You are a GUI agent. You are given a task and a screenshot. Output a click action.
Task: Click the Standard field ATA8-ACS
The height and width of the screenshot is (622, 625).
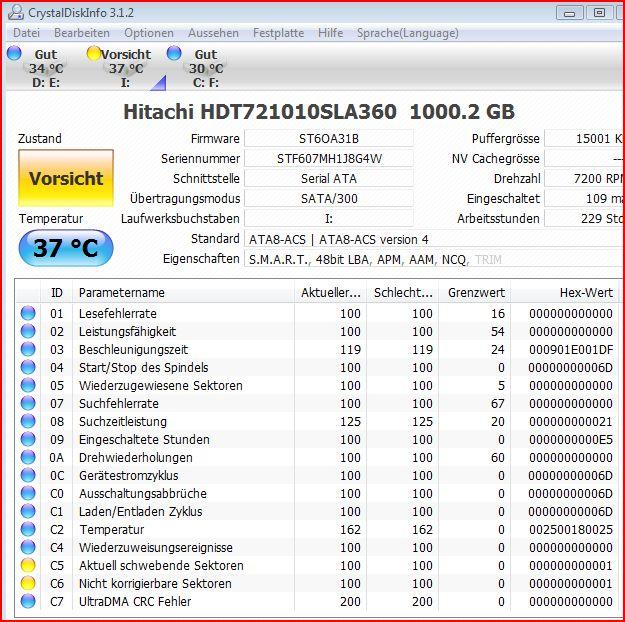[x=434, y=239]
